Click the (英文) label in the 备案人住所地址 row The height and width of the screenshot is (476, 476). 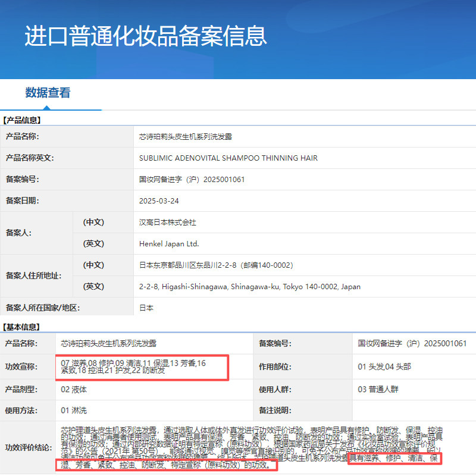(x=93, y=287)
